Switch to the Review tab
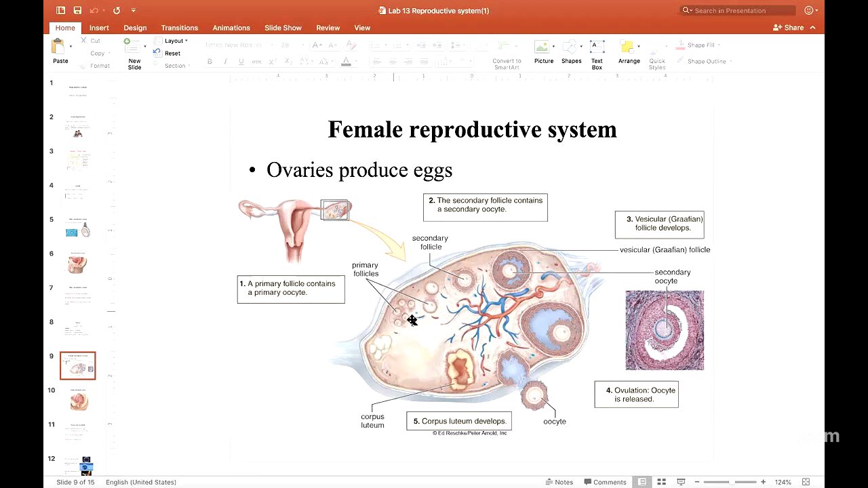The image size is (868, 488). pos(328,28)
